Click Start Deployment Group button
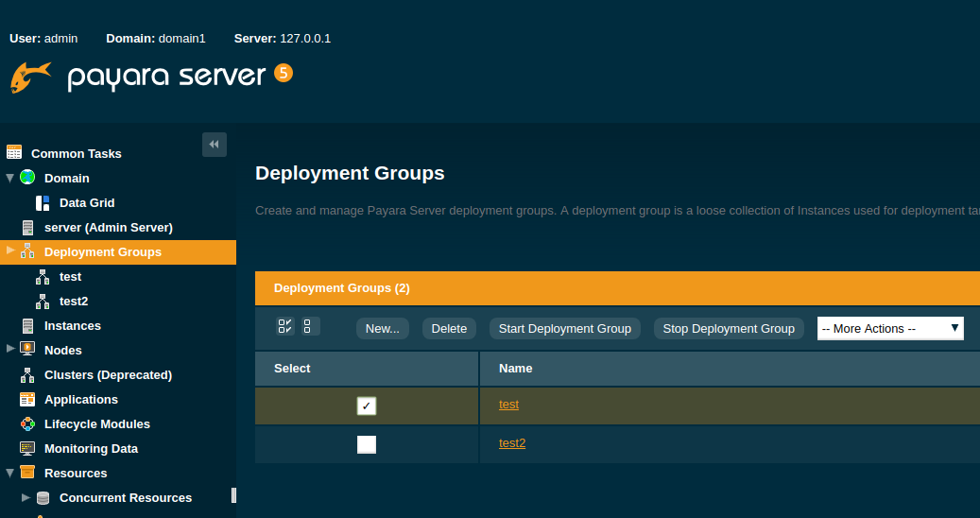Image resolution: width=980 pixels, height=518 pixels. click(565, 329)
